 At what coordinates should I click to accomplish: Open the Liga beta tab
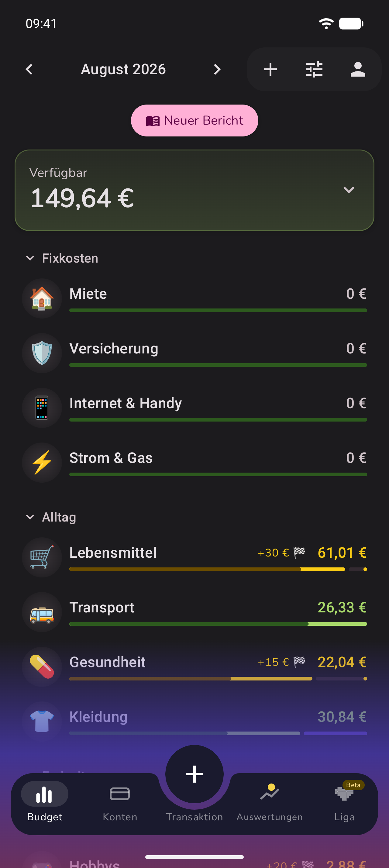click(x=345, y=803)
